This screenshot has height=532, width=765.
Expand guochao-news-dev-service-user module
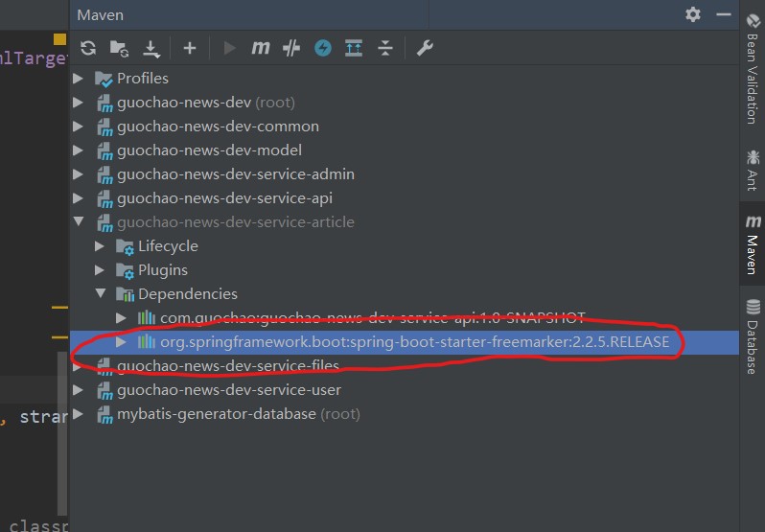pos(78,389)
